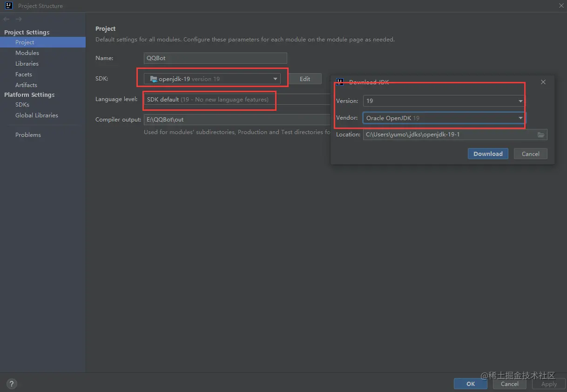Screen dimensions: 567x392
Task: Click the Compiler output path field
Action: tap(237, 120)
